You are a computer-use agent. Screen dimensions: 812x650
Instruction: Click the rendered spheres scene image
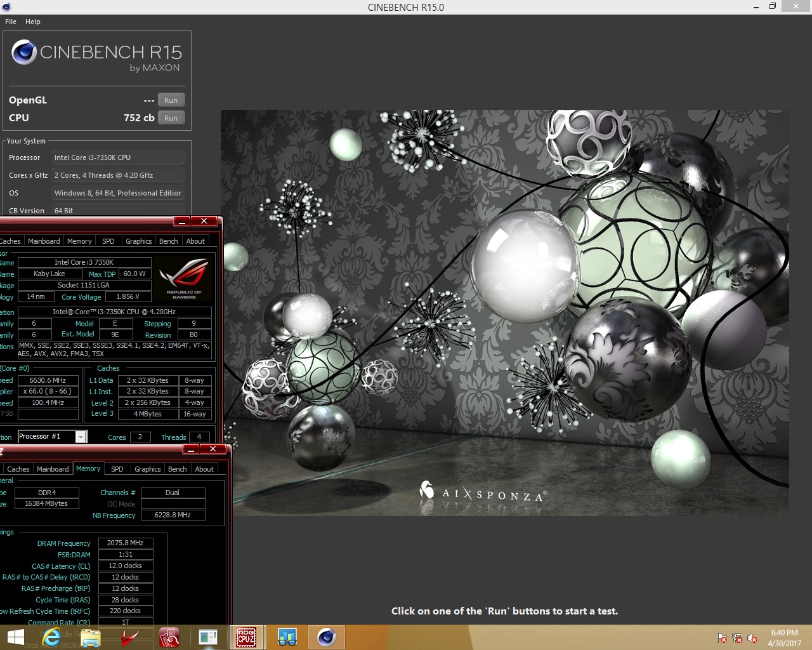point(505,312)
